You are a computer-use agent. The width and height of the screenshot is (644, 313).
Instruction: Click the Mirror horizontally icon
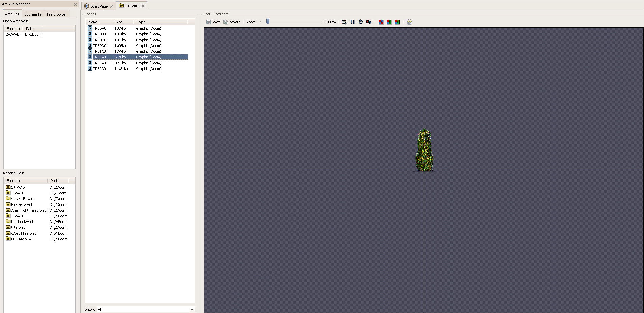click(344, 22)
